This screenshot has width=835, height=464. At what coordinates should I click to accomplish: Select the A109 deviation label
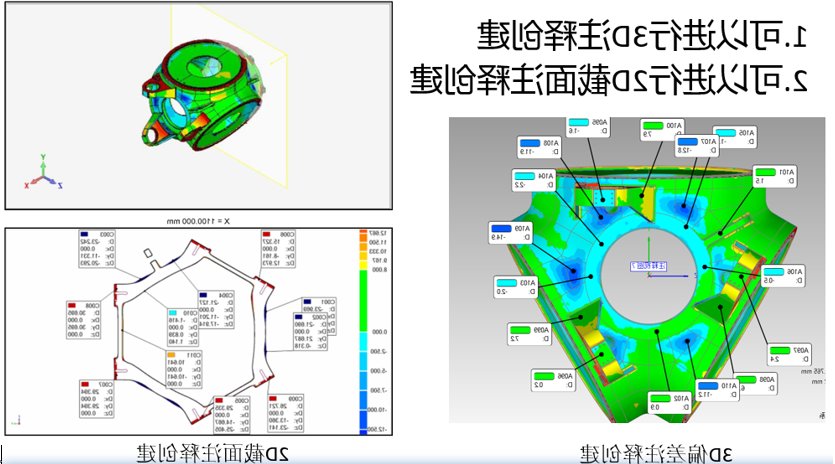coord(512,232)
